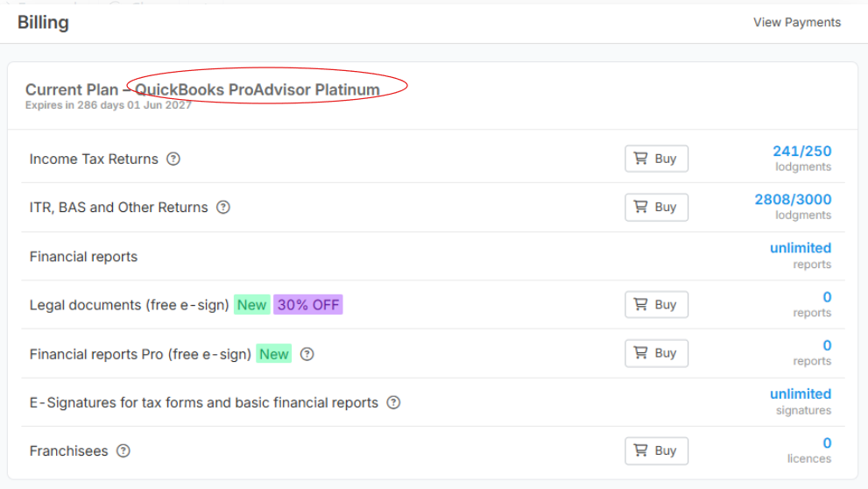
Task: Buy more Income Tax Returns lodgments
Action: tap(657, 159)
